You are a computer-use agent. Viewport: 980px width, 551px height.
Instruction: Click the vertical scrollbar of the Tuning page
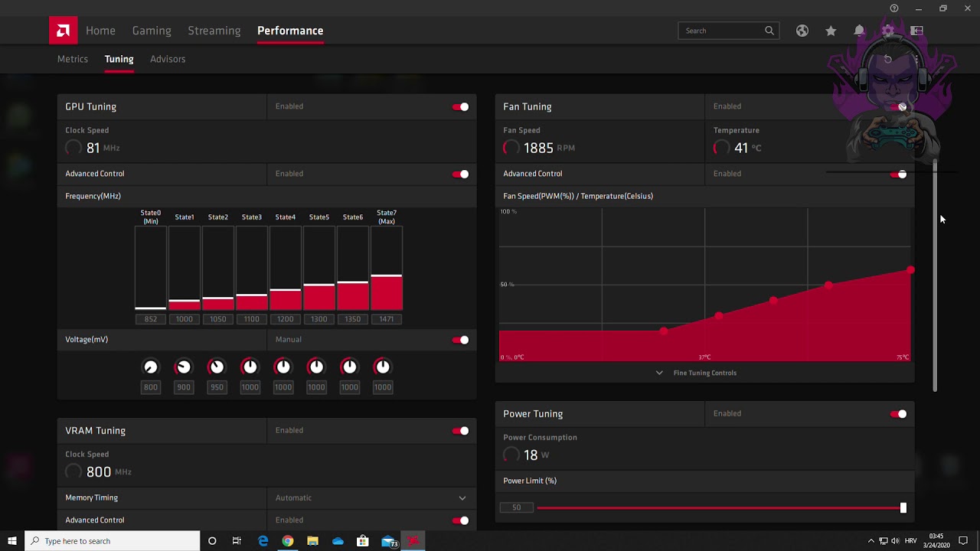935,275
